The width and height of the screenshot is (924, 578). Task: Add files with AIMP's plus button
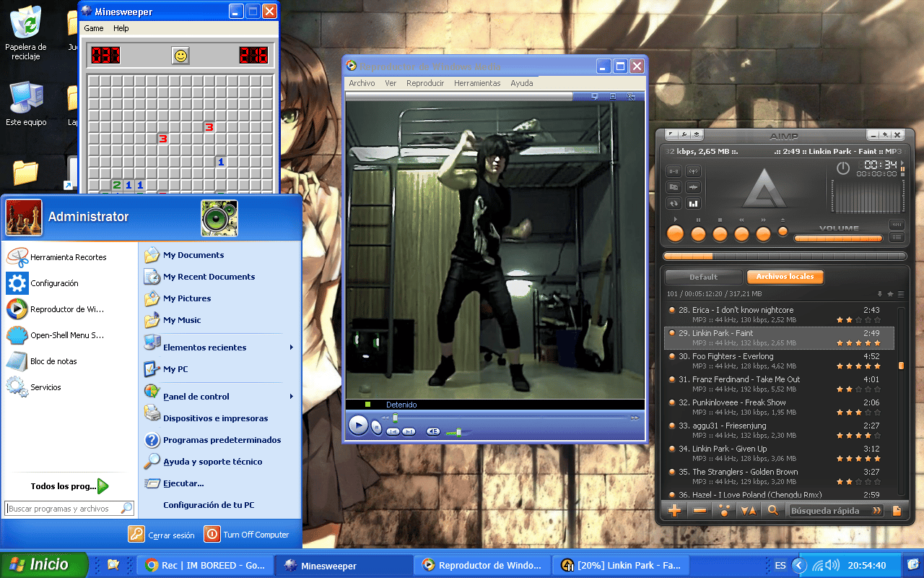tap(675, 511)
